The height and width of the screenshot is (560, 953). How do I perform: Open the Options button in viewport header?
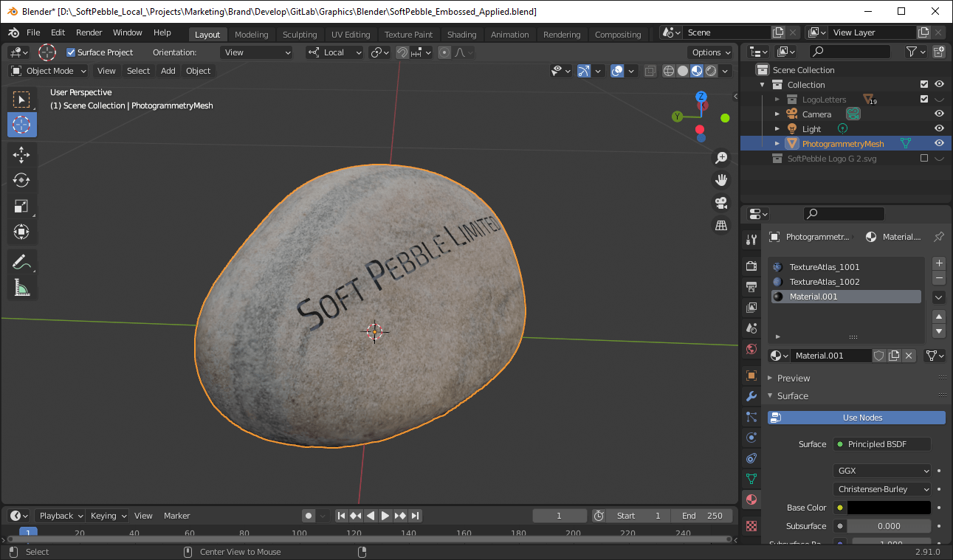[710, 52]
